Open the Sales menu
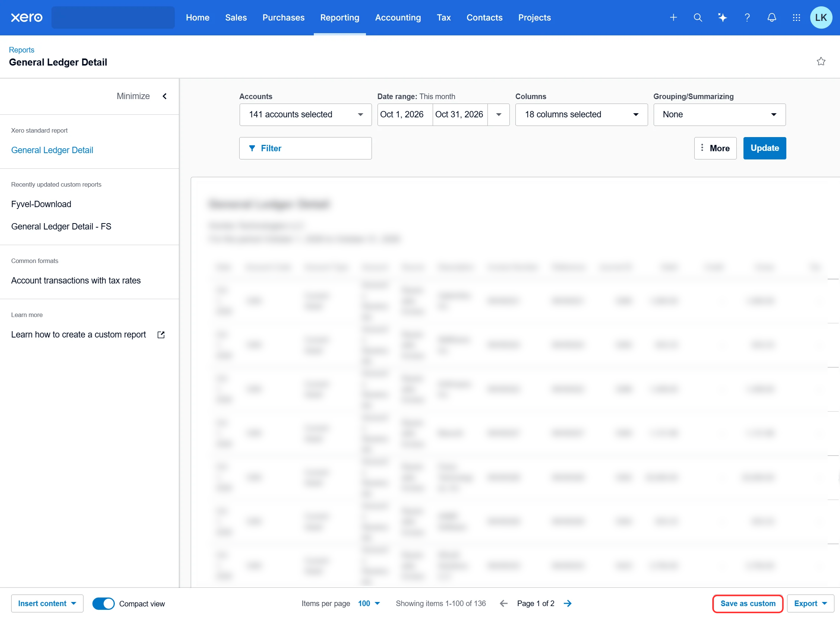The height and width of the screenshot is (618, 840). pyautogui.click(x=236, y=18)
